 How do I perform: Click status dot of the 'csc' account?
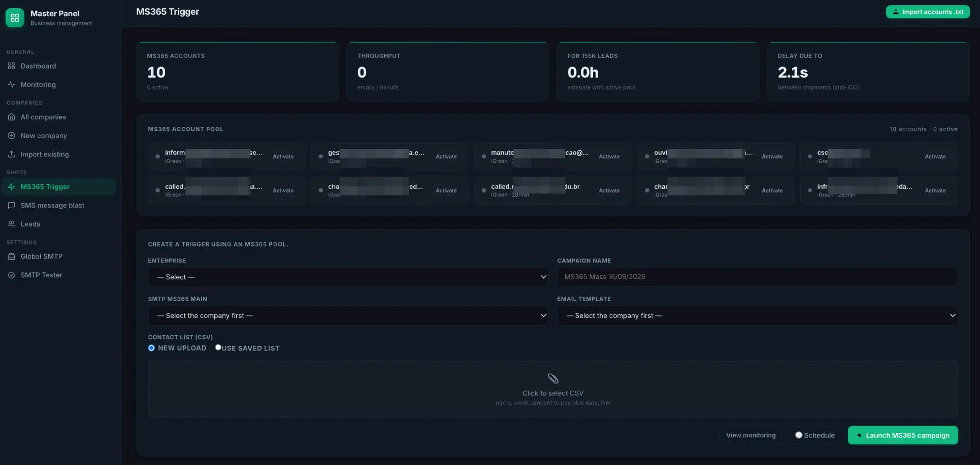click(x=810, y=157)
